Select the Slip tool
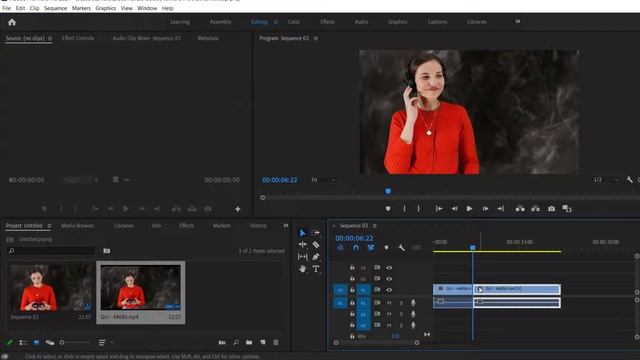 coord(302,257)
